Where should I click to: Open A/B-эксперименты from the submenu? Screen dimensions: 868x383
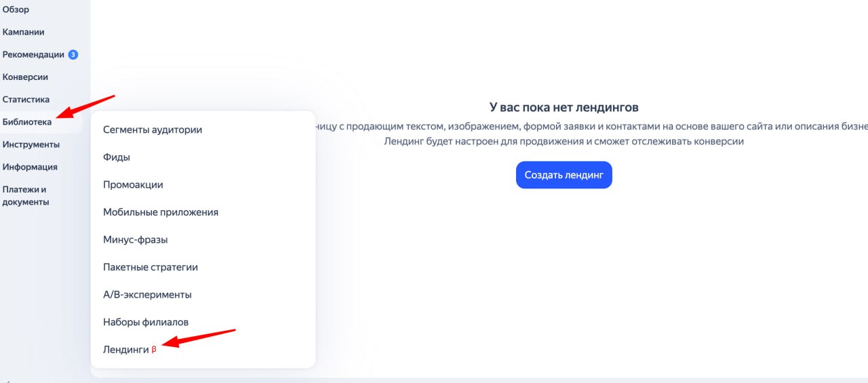147,295
